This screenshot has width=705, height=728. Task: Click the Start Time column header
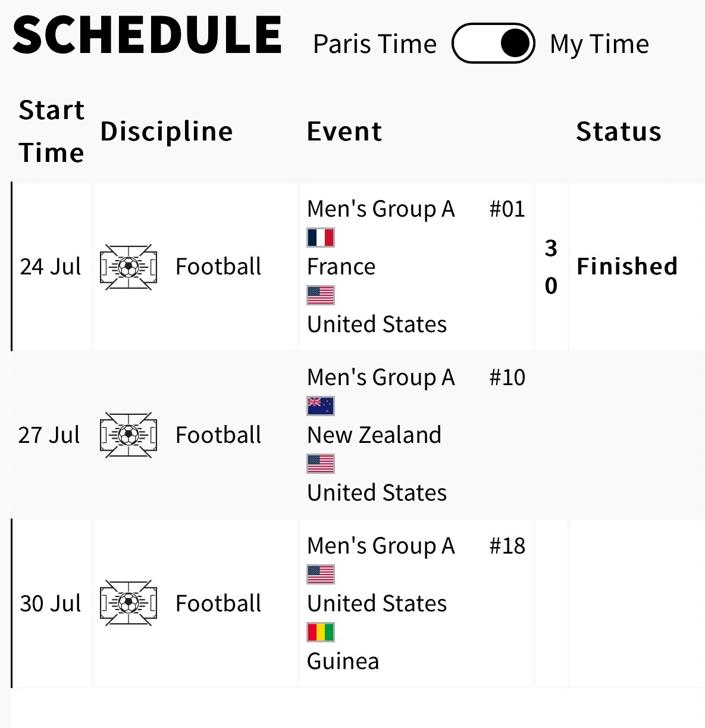click(x=51, y=132)
